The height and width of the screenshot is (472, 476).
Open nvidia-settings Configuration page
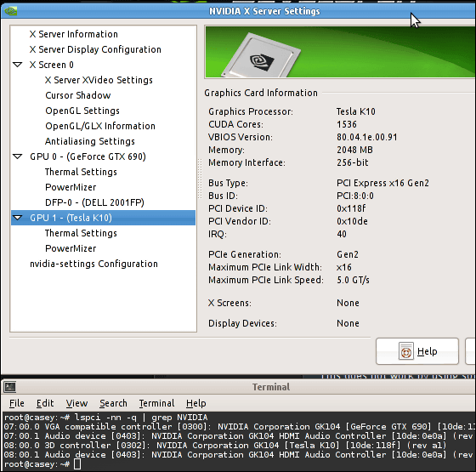click(93, 264)
